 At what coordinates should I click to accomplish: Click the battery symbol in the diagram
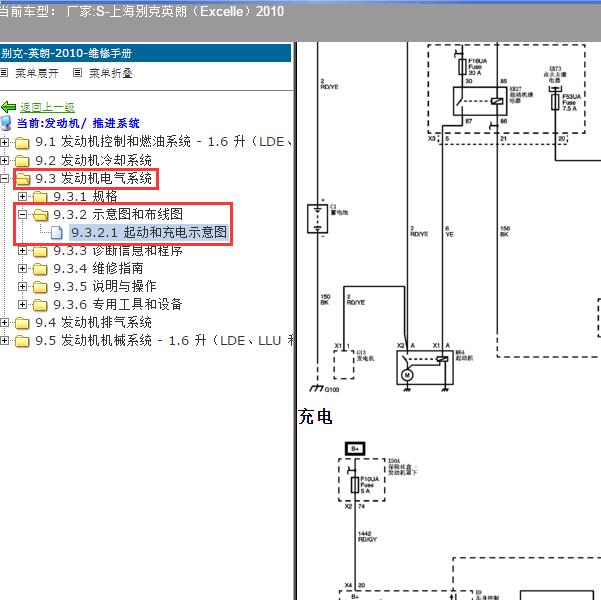pos(317,219)
